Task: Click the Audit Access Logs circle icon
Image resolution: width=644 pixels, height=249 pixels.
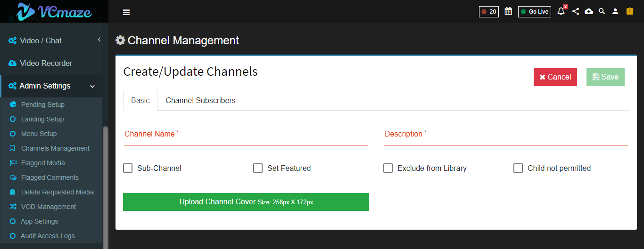Action: click(x=13, y=236)
